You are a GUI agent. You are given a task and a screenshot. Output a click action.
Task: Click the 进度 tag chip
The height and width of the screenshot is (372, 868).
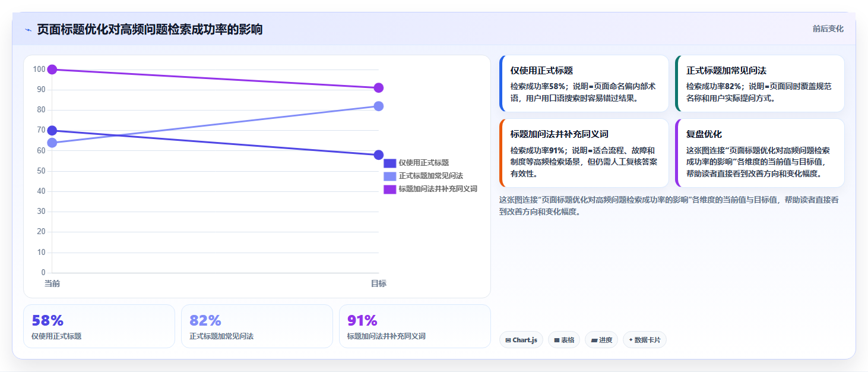tap(601, 340)
